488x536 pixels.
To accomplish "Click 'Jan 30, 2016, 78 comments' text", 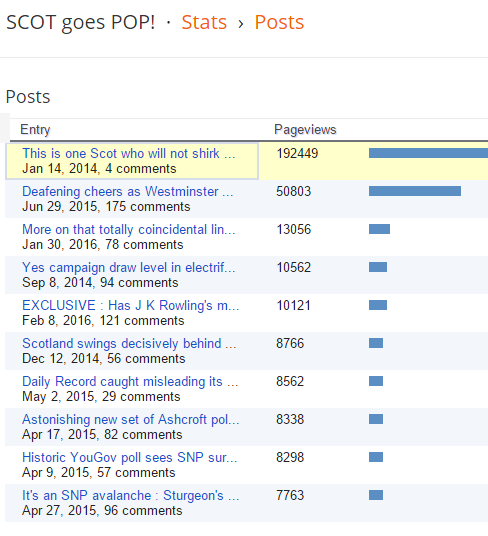I will click(103, 245).
